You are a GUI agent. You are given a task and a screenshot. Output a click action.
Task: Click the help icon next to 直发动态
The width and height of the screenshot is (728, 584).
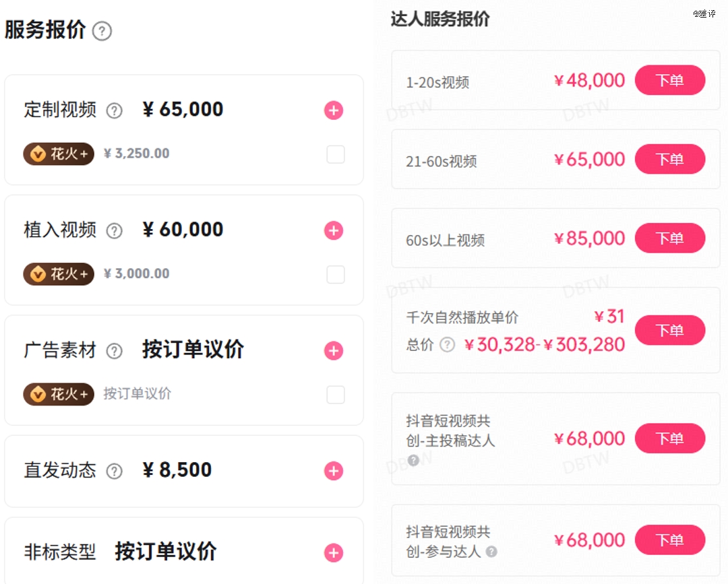tap(115, 471)
